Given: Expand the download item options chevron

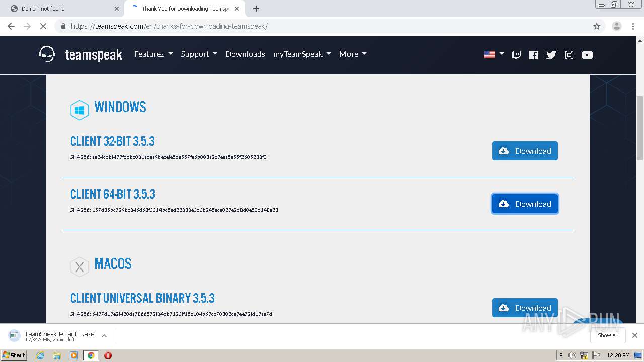Looking at the screenshot, I should pos(104,336).
